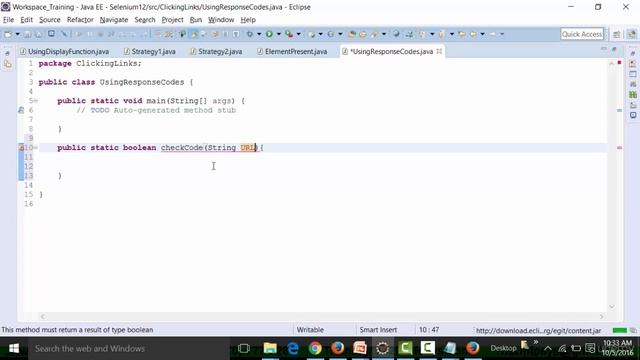
Task: Toggle Mark Occurrences in the toolbar
Action: (x=194, y=34)
